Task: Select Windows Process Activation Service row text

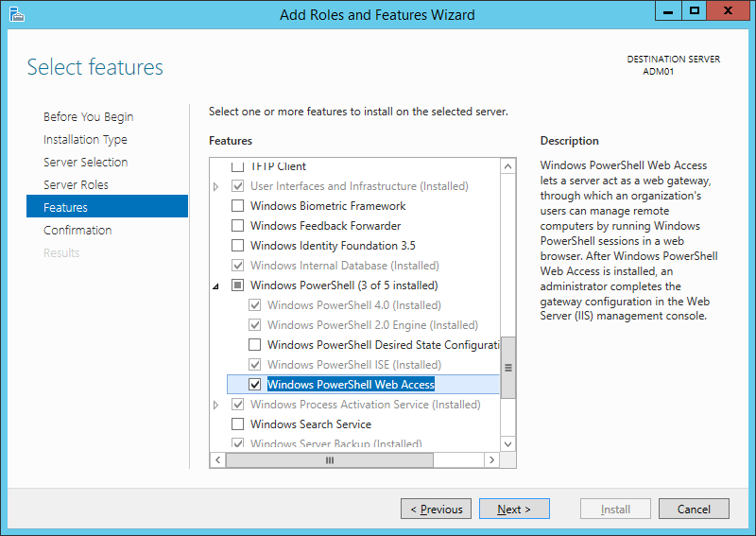Action: click(366, 405)
